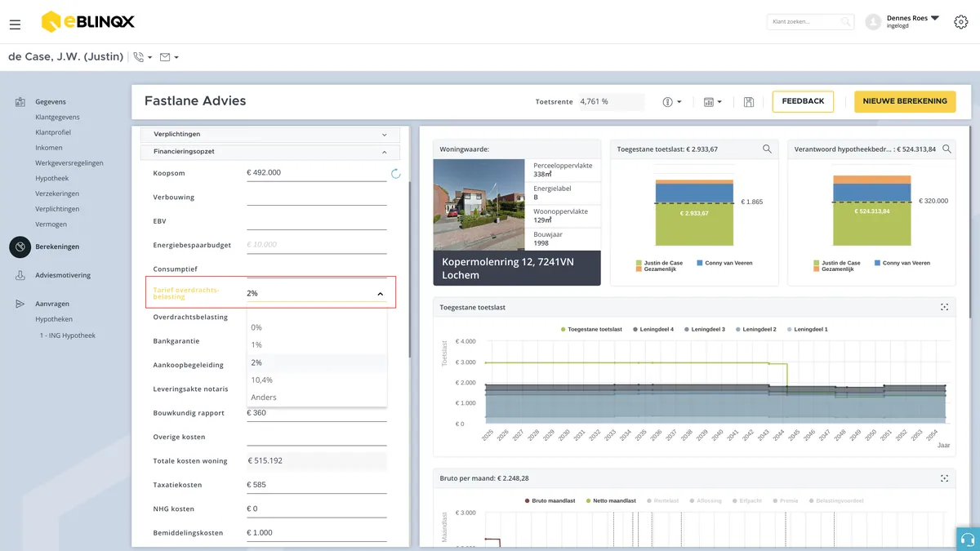Click the FEEDBACK button
This screenshot has height=551, width=980.
pyautogui.click(x=803, y=101)
